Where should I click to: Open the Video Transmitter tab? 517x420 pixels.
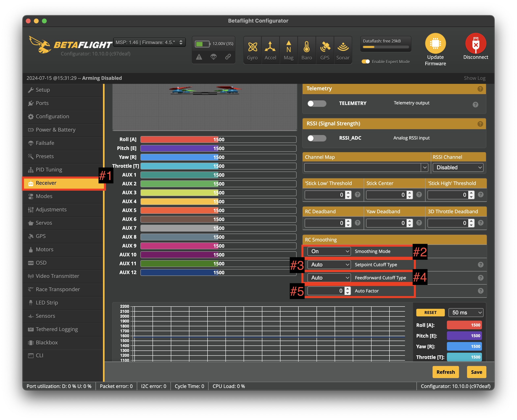63,276
